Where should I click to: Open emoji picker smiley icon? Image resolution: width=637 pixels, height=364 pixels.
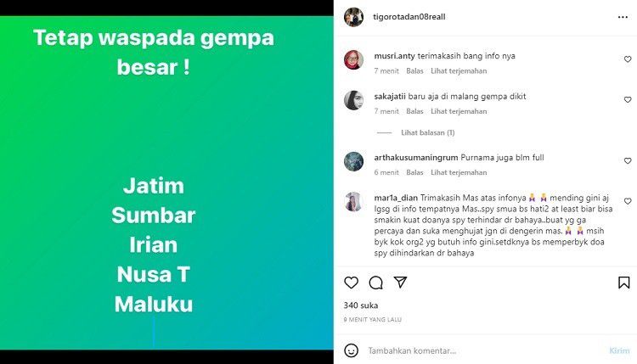(351, 350)
